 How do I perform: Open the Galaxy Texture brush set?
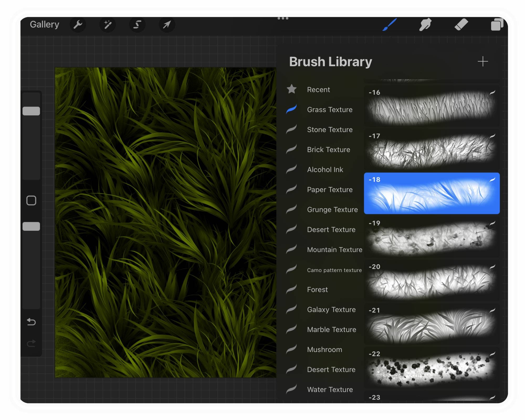331,309
